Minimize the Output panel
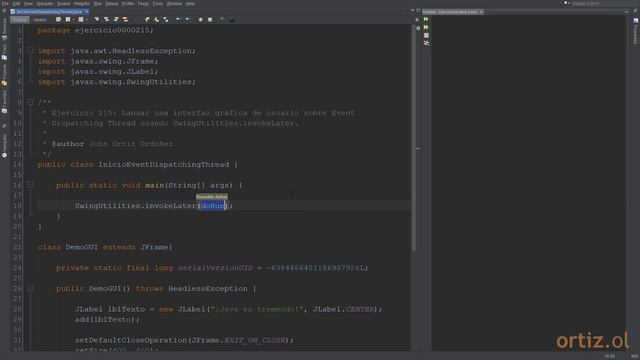 click(x=627, y=12)
